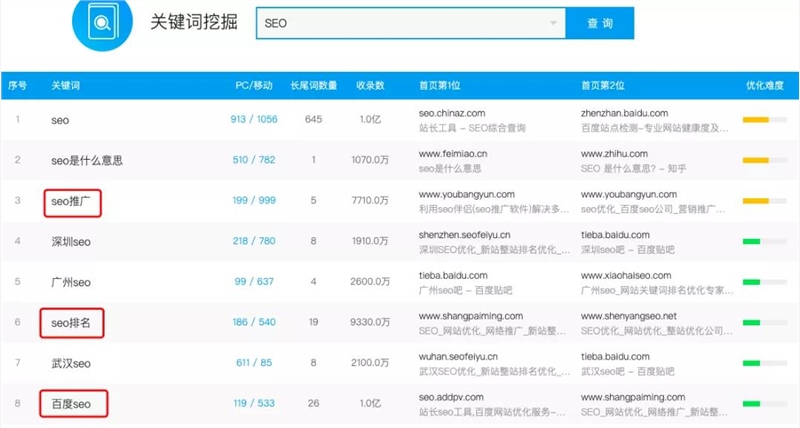
Task: Select keyword 百度seo
Action: (71, 404)
